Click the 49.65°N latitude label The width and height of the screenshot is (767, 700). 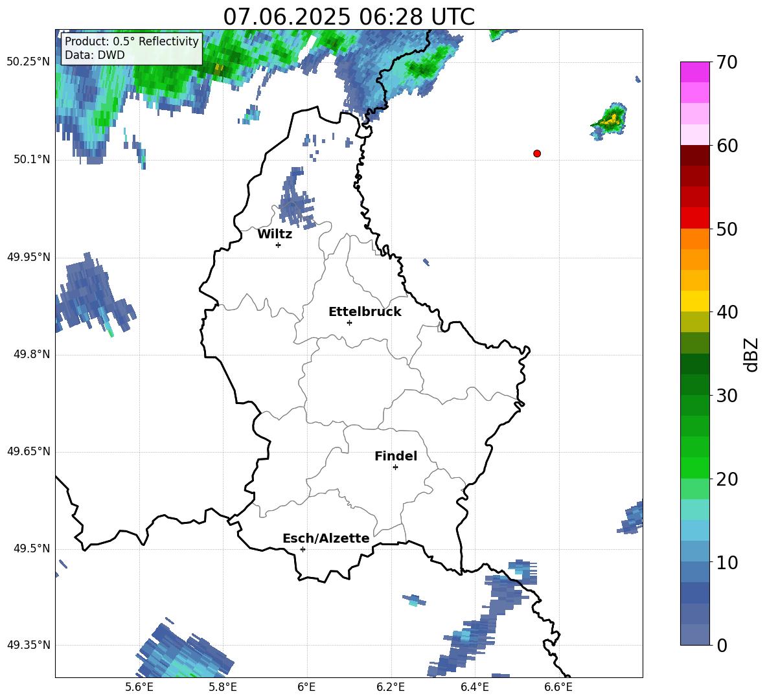coord(29,451)
